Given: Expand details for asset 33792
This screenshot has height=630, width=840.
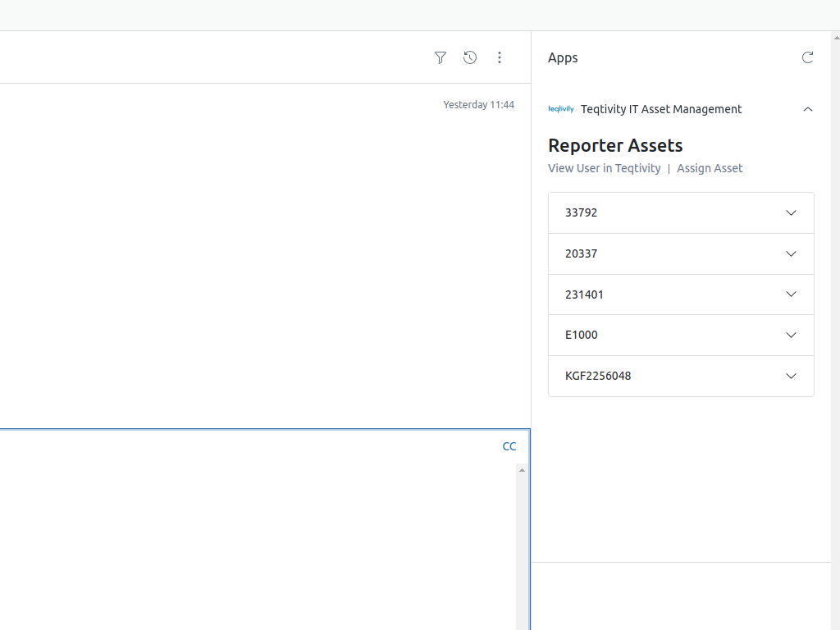Looking at the screenshot, I should [791, 212].
